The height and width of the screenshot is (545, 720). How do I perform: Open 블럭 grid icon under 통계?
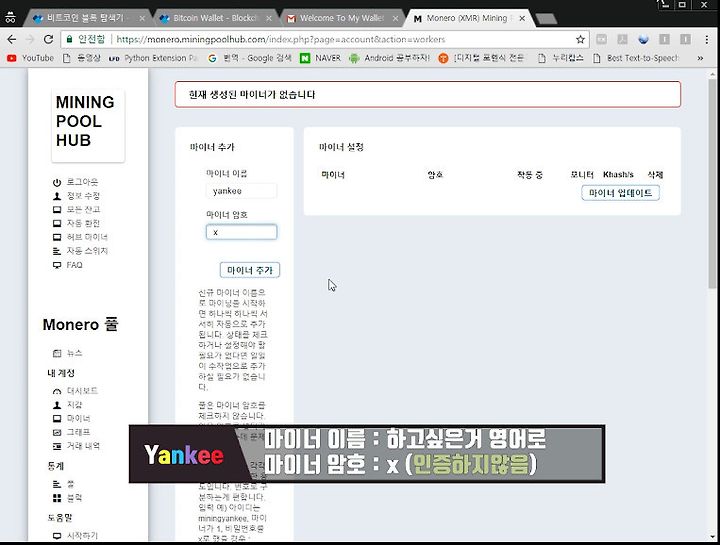tap(57, 498)
